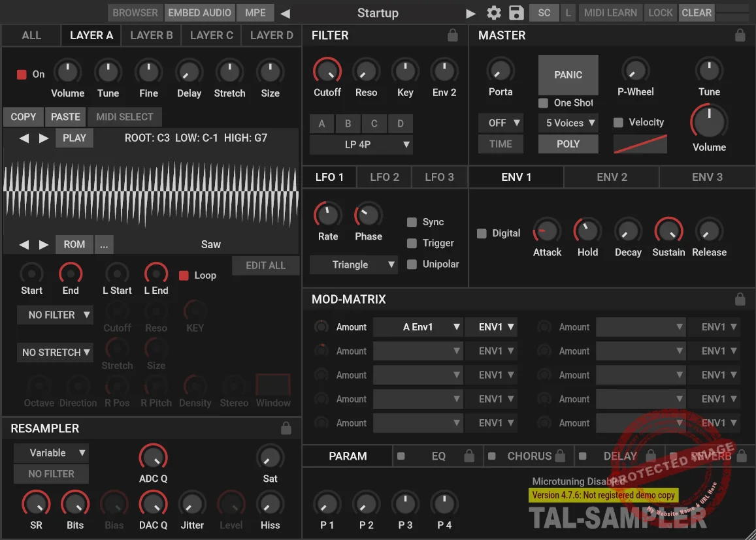This screenshot has height=540, width=756.
Task: Click the P-Wheel knob
Action: point(636,71)
